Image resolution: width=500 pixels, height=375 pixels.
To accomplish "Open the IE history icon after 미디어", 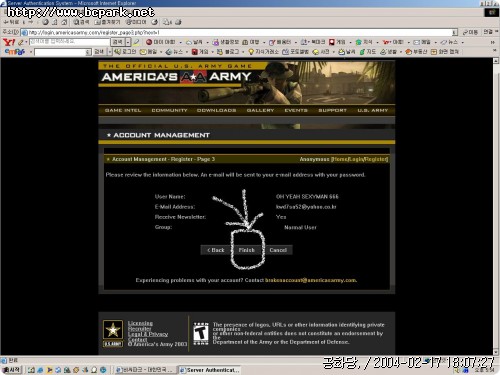I will point(155,22).
